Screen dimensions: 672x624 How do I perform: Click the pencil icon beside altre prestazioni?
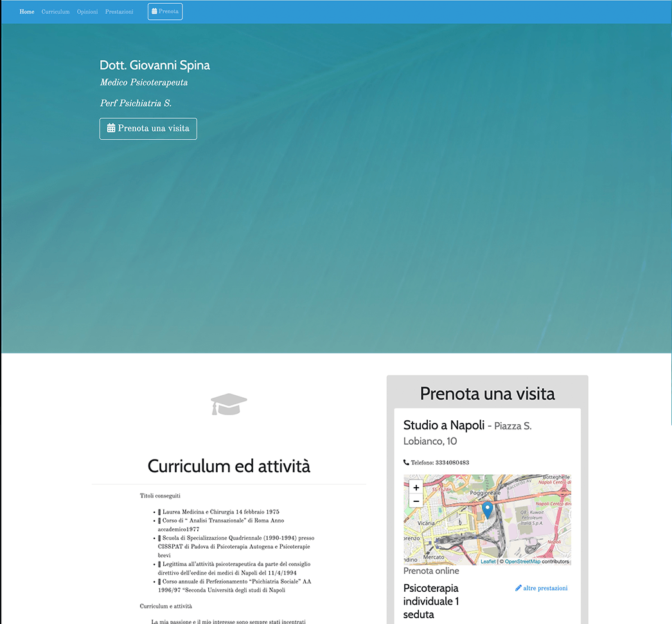pyautogui.click(x=518, y=587)
